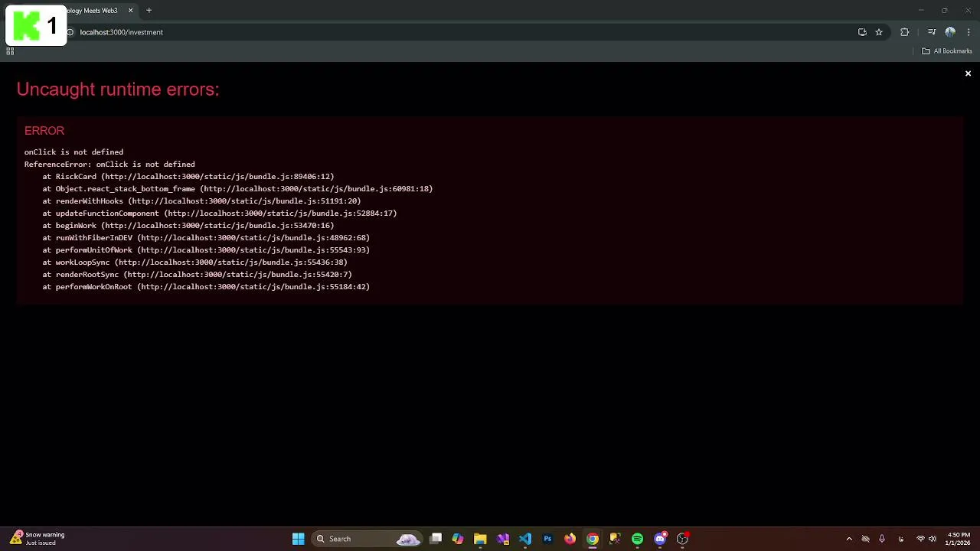The width and height of the screenshot is (980, 551).
Task: Click the 'at updateFunctionComponent' stack line
Action: tap(220, 213)
